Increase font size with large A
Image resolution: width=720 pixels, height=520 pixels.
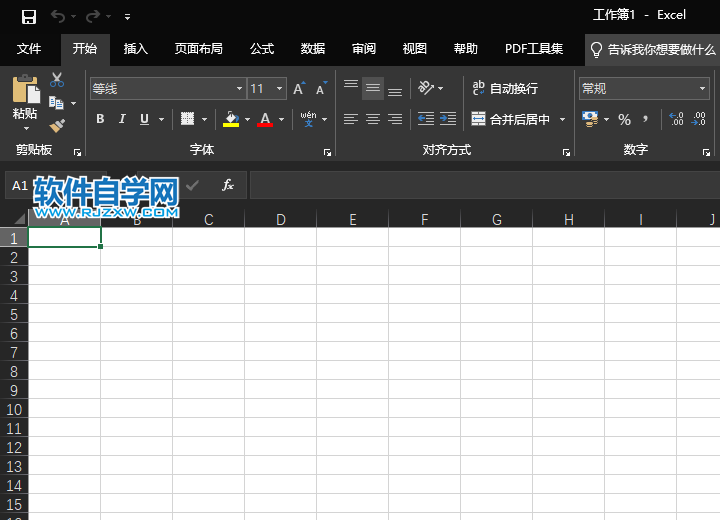point(299,88)
